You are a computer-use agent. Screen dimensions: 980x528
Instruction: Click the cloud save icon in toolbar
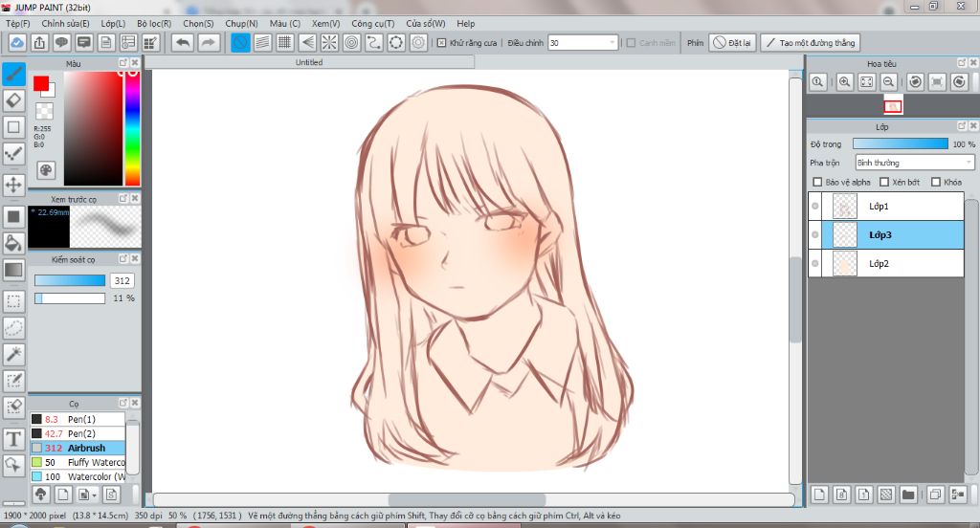(17, 42)
